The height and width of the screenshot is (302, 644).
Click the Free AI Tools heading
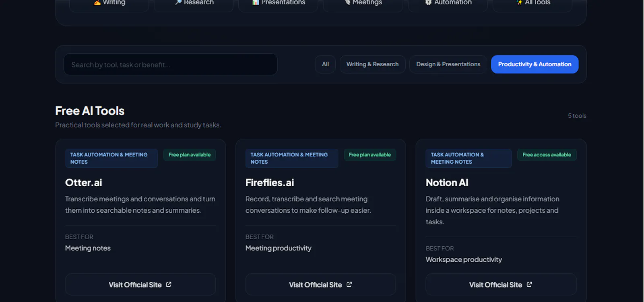pos(90,111)
